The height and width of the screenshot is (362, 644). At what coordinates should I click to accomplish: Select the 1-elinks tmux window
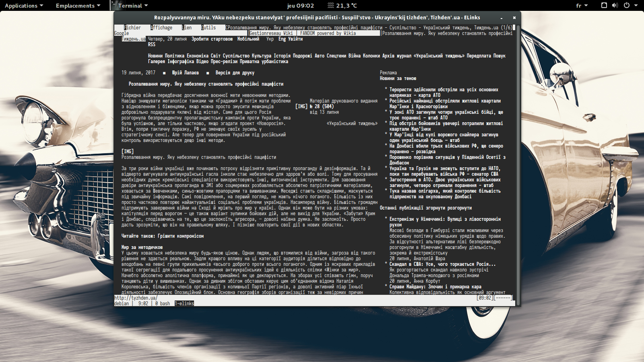[184, 304]
